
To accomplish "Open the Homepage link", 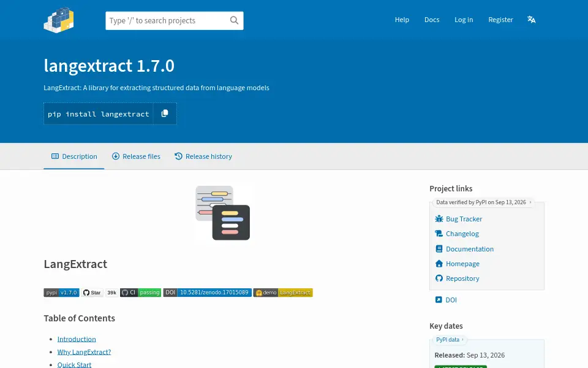I will (x=463, y=264).
